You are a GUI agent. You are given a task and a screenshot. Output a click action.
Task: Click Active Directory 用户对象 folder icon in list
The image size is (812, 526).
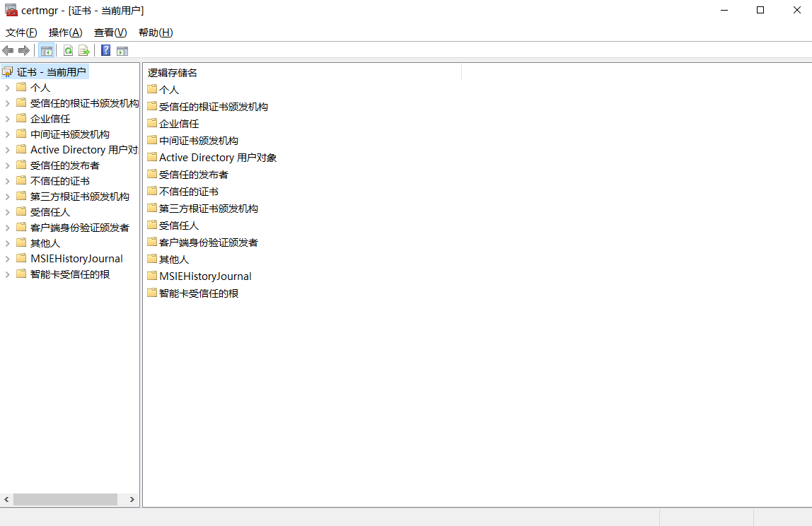(x=152, y=157)
